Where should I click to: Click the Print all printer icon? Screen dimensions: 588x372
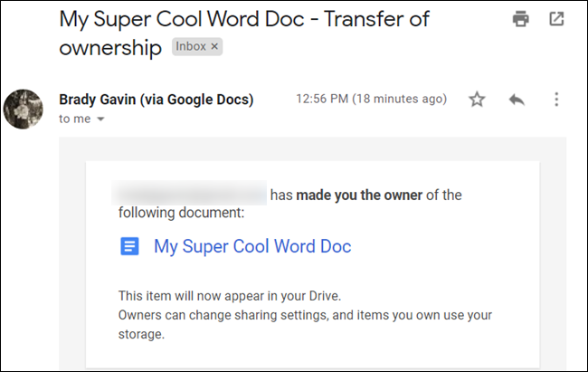click(x=520, y=19)
